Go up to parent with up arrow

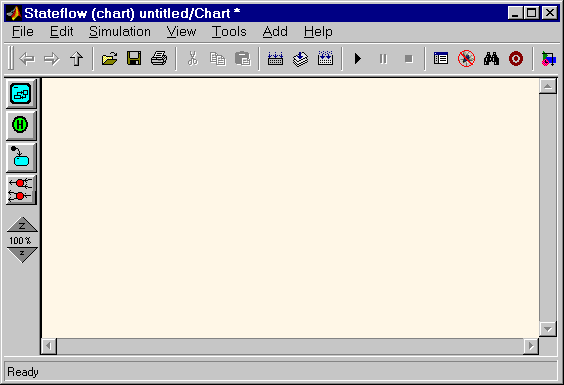tap(76, 58)
